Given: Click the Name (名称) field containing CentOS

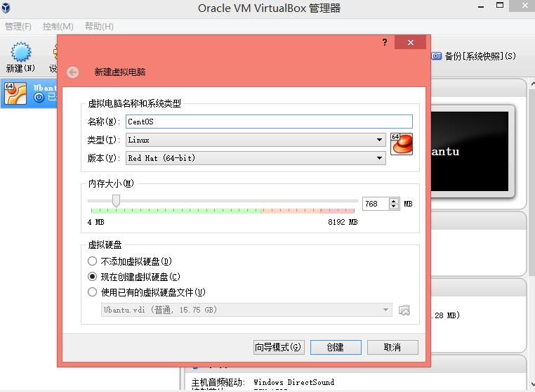Looking at the screenshot, I should [269, 122].
